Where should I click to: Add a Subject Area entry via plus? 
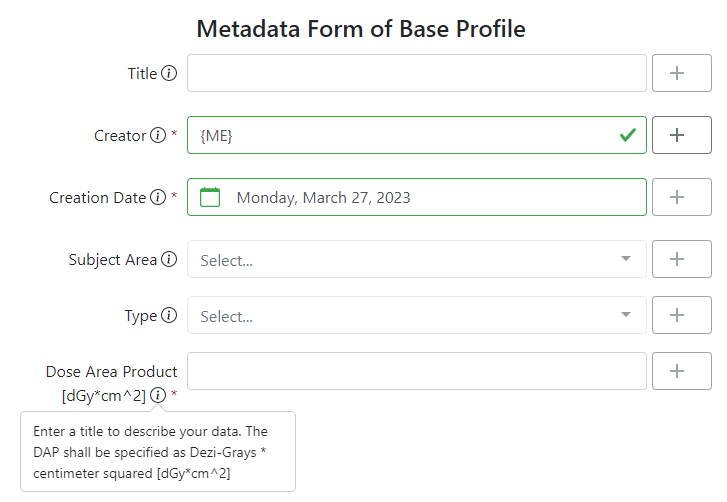coord(682,259)
